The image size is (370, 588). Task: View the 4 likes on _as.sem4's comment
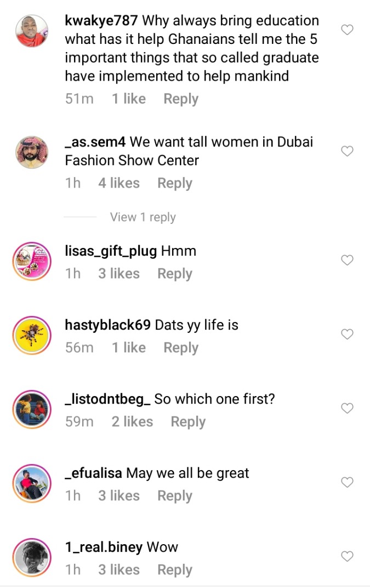[x=119, y=183]
